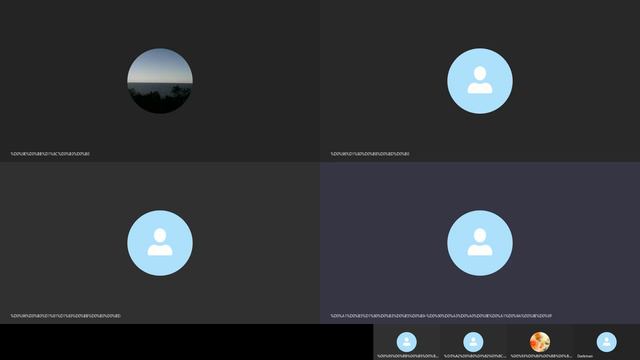This screenshot has width=640, height=360.
Task: Select the default avatar in the top-right video tile
Action: (480, 81)
